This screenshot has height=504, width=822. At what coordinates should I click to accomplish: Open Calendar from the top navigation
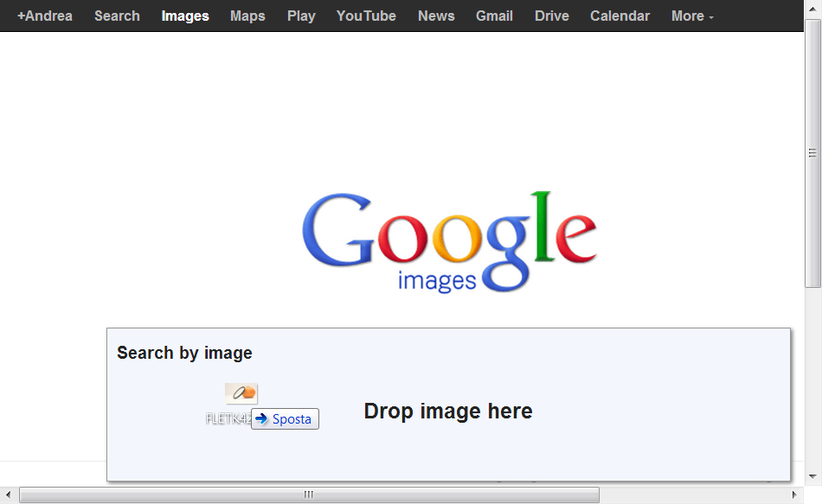click(620, 16)
